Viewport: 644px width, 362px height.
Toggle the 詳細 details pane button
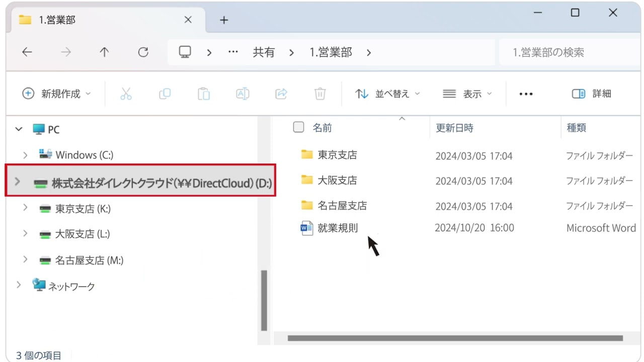[x=592, y=94]
